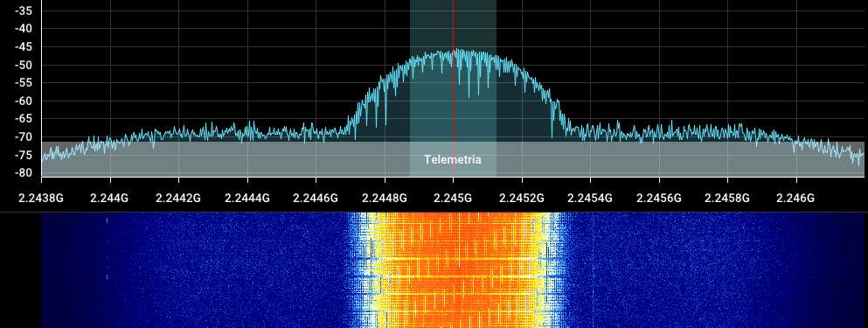The height and width of the screenshot is (328, 868).
Task: Click the -60 dB scale value
Action: [x=24, y=101]
